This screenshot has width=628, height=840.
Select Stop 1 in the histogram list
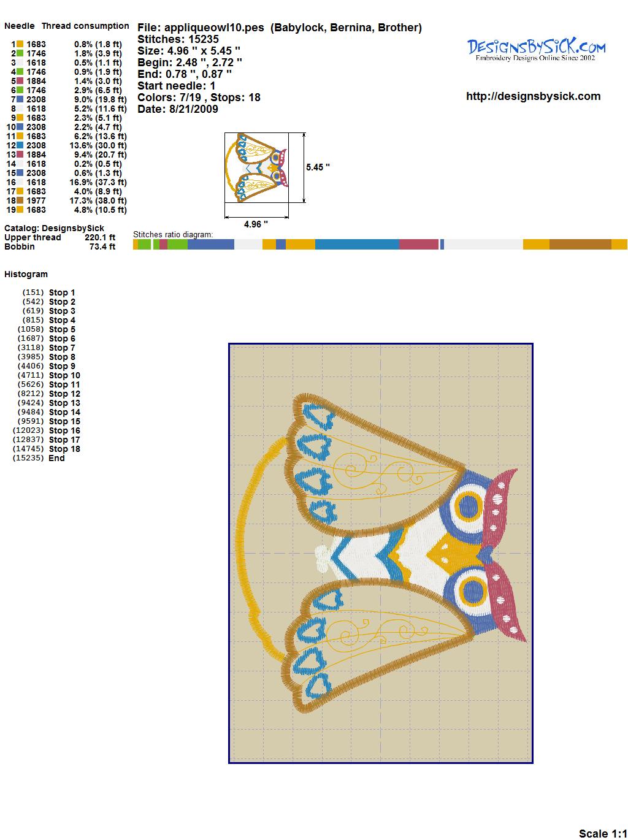pyautogui.click(x=62, y=292)
